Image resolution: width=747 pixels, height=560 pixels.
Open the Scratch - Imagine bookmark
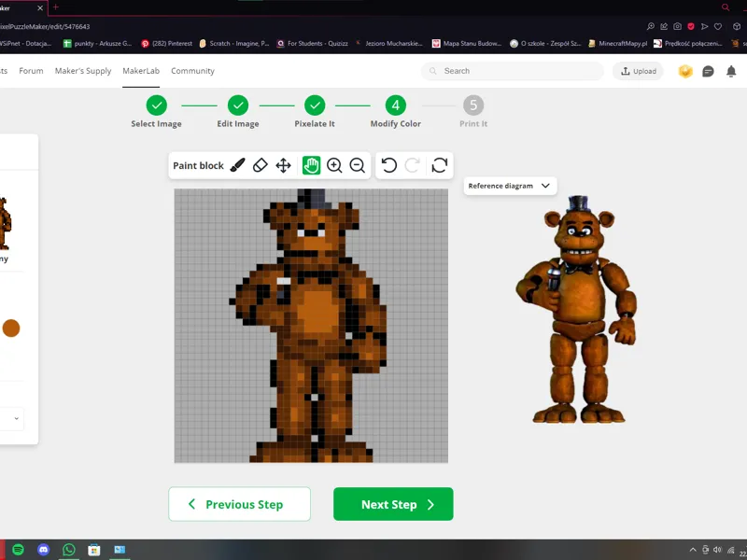coord(234,43)
